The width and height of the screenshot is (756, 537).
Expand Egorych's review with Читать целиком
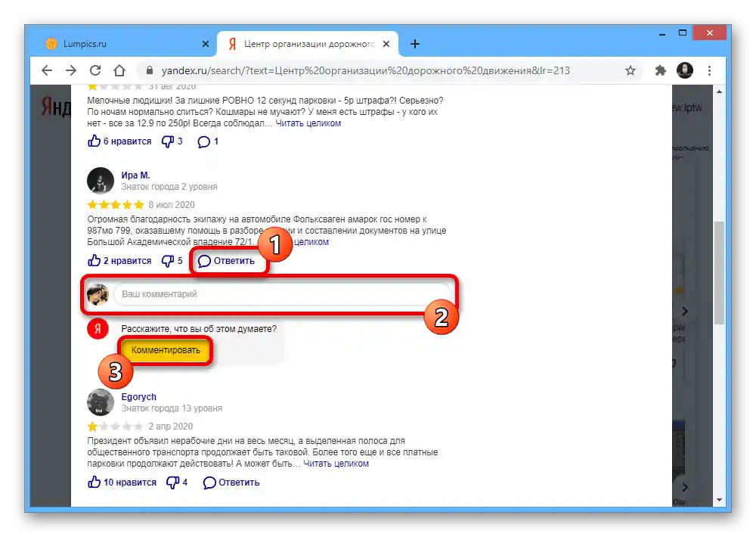(336, 464)
